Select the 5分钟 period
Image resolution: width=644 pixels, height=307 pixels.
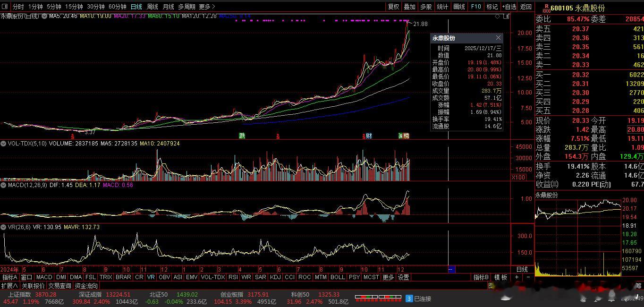point(54,7)
